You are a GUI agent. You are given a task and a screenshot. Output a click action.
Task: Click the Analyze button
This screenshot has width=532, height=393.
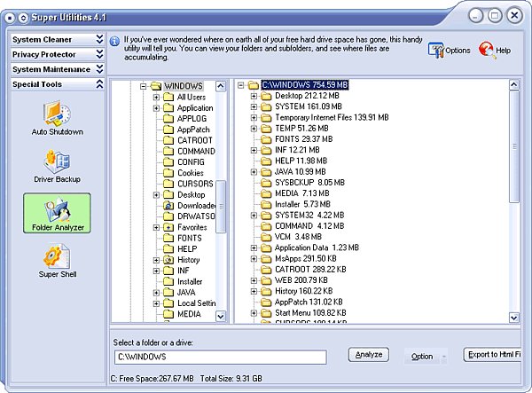pyautogui.click(x=369, y=355)
